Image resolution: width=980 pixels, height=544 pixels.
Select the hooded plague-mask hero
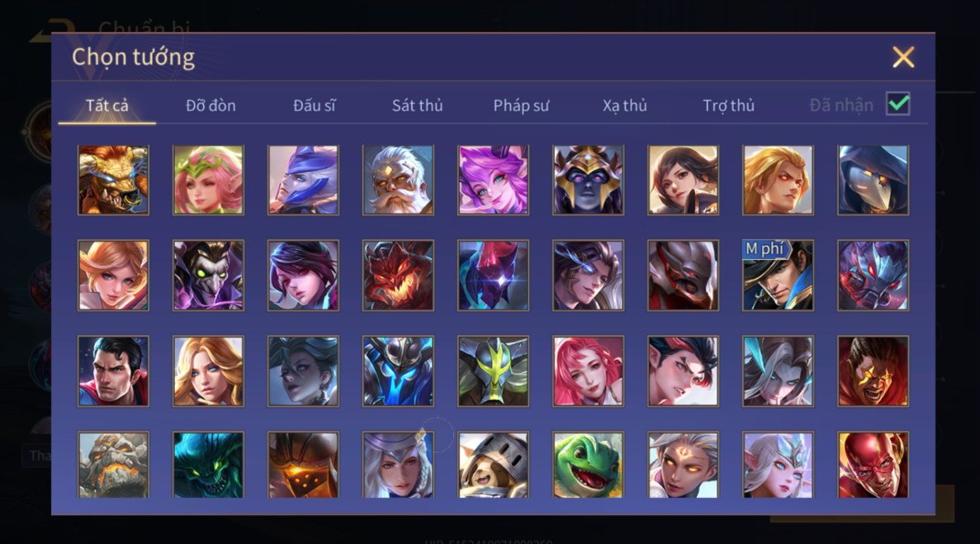(873, 181)
